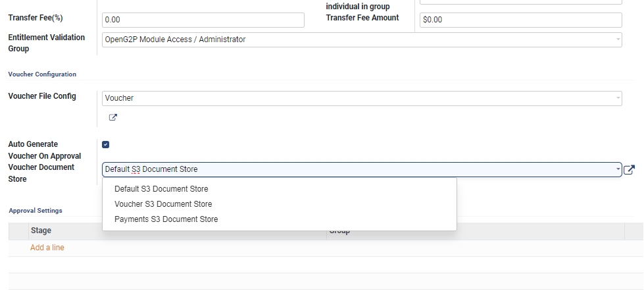644x301 pixels.
Task: Click the Voucher File Config field showing Voucher
Action: [x=355, y=98]
